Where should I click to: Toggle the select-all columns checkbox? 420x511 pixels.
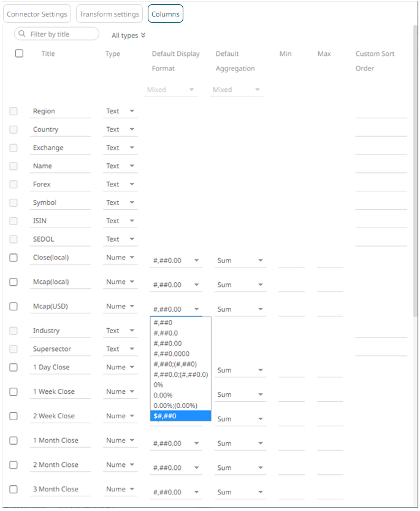(x=19, y=54)
